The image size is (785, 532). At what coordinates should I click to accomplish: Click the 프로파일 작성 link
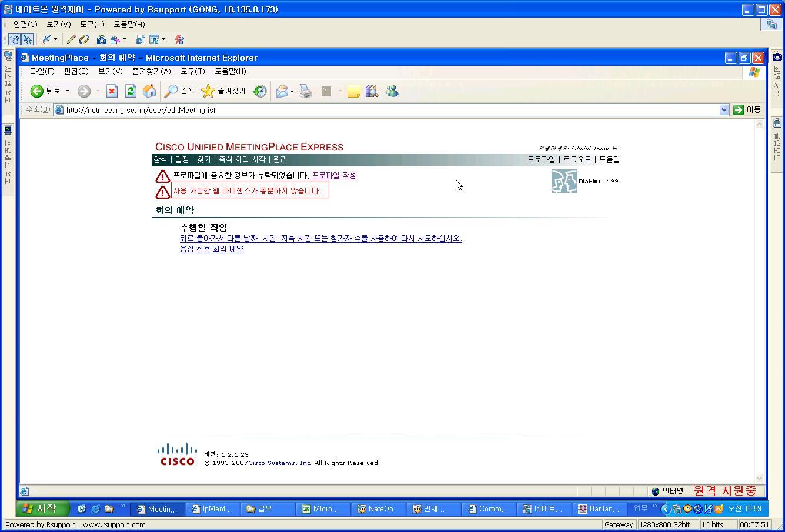pos(333,175)
